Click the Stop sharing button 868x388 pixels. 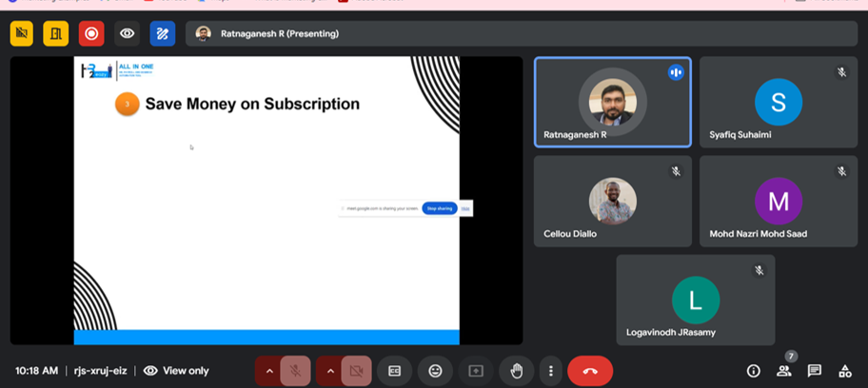click(x=439, y=208)
